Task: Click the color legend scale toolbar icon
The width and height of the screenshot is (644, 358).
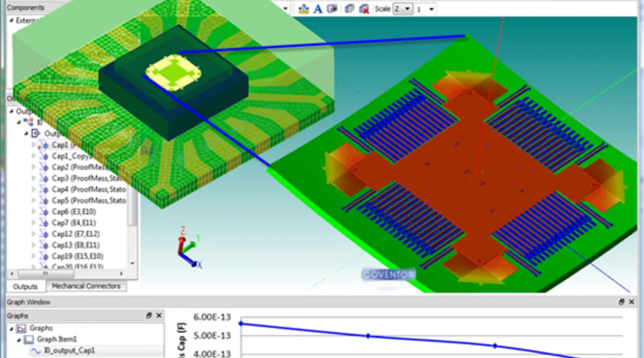Action: [303, 9]
